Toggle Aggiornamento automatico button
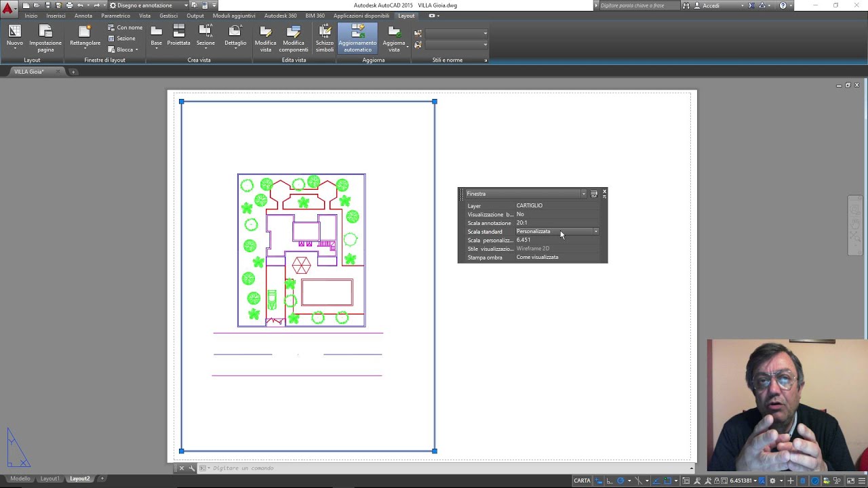The width and height of the screenshot is (868, 488). pyautogui.click(x=357, y=39)
